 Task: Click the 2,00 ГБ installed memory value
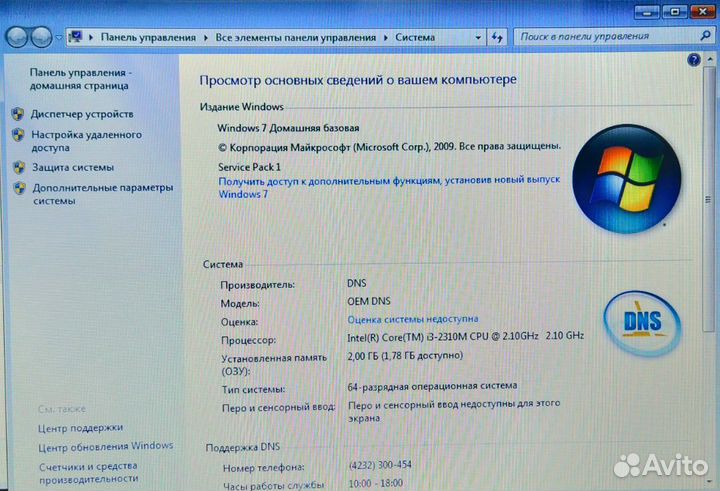pyautogui.click(x=405, y=356)
